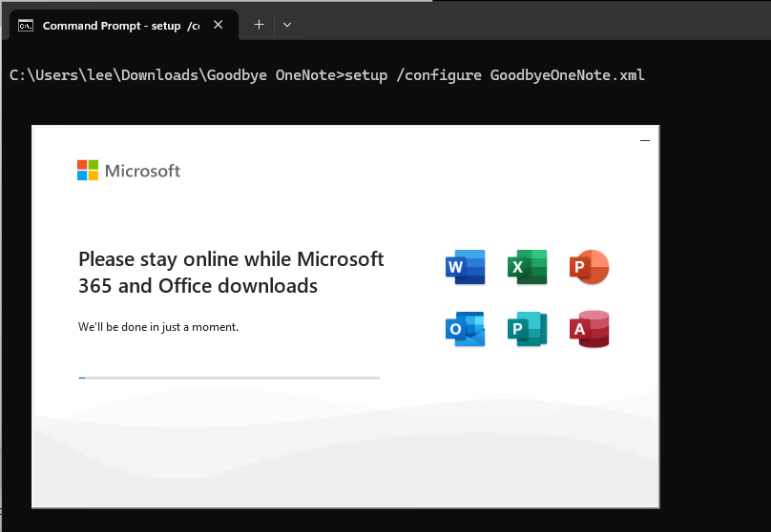Viewport: 771px width, 532px height.
Task: Click the Word app icon
Action: [x=465, y=267]
